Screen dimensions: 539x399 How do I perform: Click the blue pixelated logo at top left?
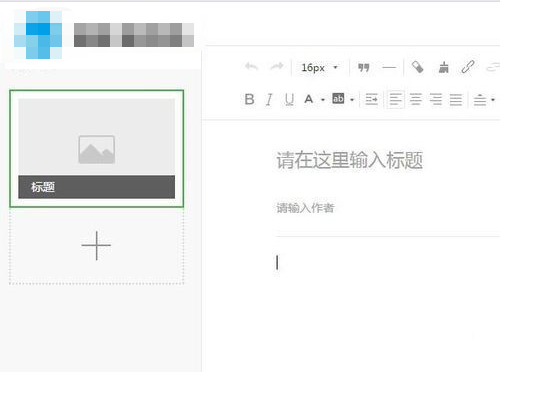point(38,35)
